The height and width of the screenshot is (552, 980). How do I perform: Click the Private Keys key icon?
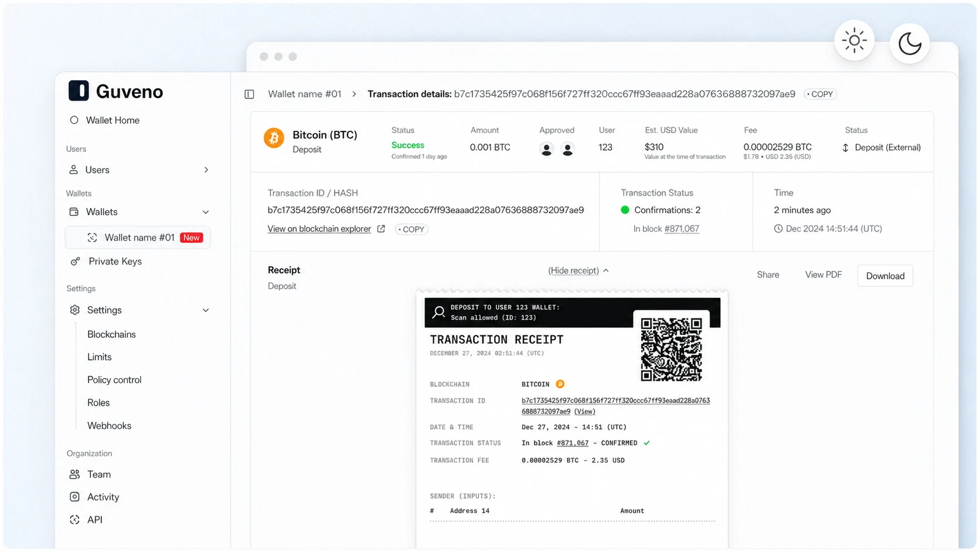tap(75, 262)
